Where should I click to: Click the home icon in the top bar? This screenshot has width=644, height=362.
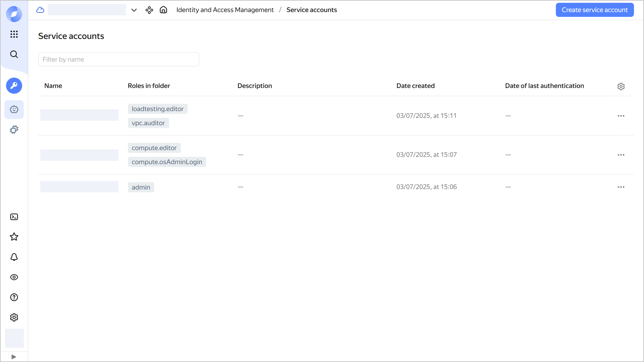[x=163, y=10]
